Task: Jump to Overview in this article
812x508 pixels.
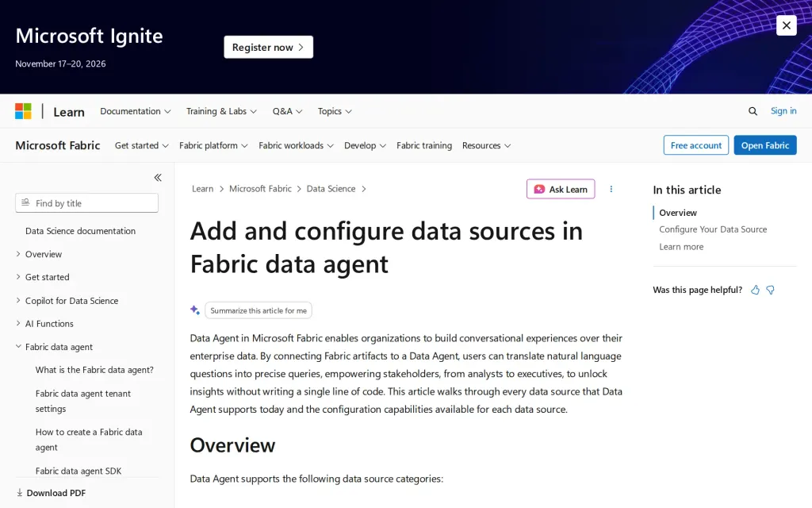Action: (x=678, y=213)
